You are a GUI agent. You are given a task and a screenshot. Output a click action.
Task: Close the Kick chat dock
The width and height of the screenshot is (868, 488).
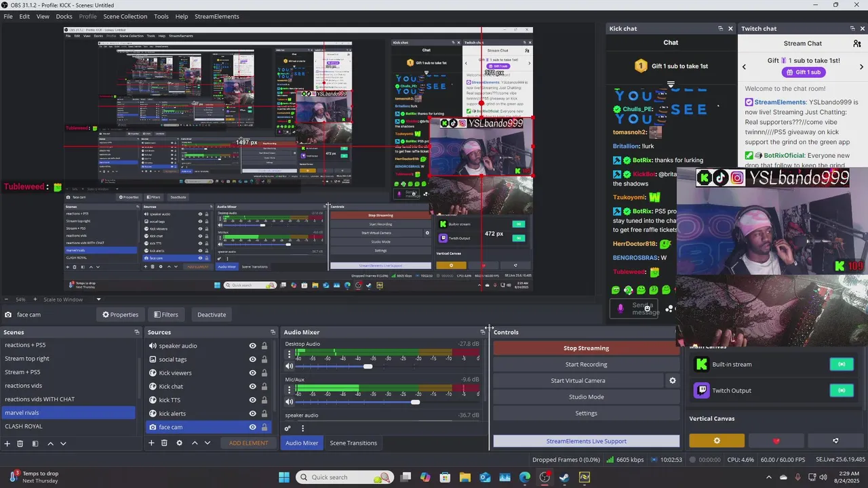point(730,28)
